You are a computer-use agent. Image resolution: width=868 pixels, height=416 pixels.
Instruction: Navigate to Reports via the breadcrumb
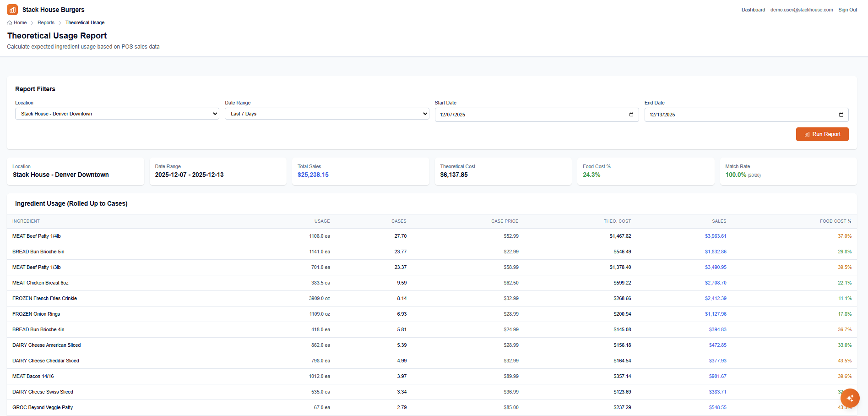pyautogui.click(x=46, y=22)
